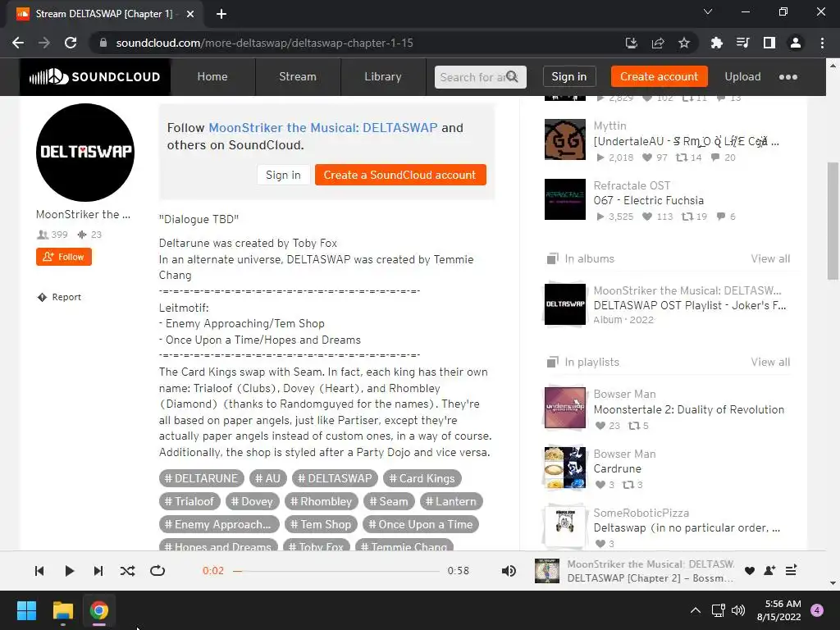Select the #Rhombley tag
Viewport: 840px width, 630px height.
tap(321, 501)
